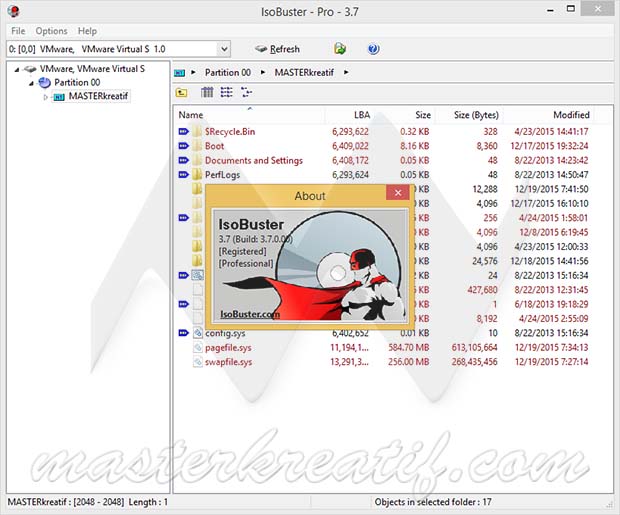Click LBA value 6,293,622
Viewport: 620px width, 515px height.
click(350, 132)
